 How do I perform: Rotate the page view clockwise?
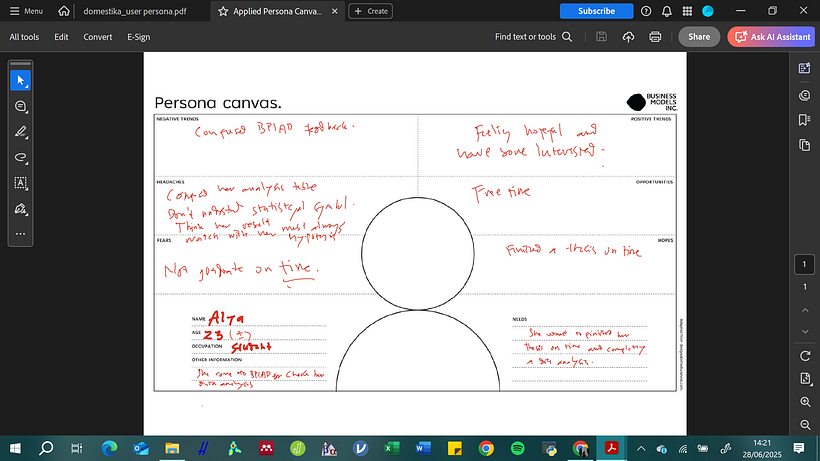805,356
